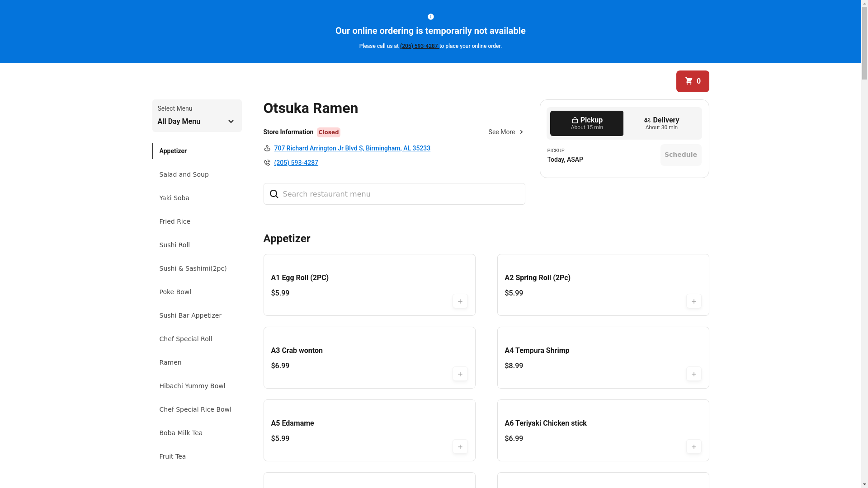Add A2 Spring Roll with plus icon
This screenshot has height=488, width=868.
pos(694,301)
